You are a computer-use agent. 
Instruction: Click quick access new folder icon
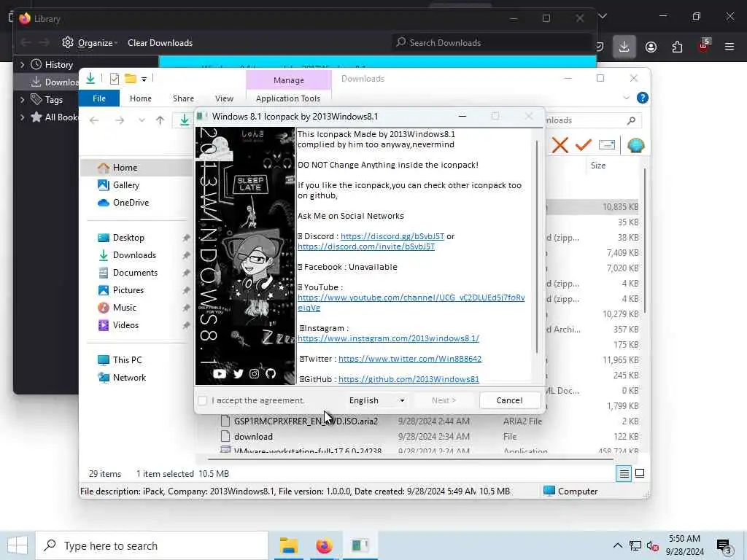[x=130, y=79]
